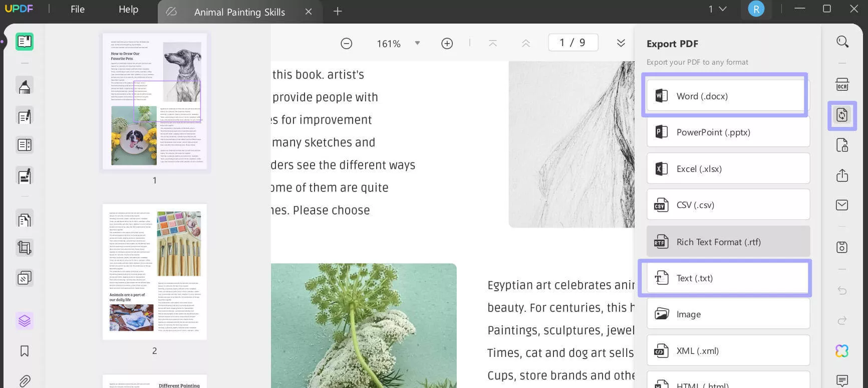Click the page number input field
This screenshot has width=868, height=388.
pos(573,43)
